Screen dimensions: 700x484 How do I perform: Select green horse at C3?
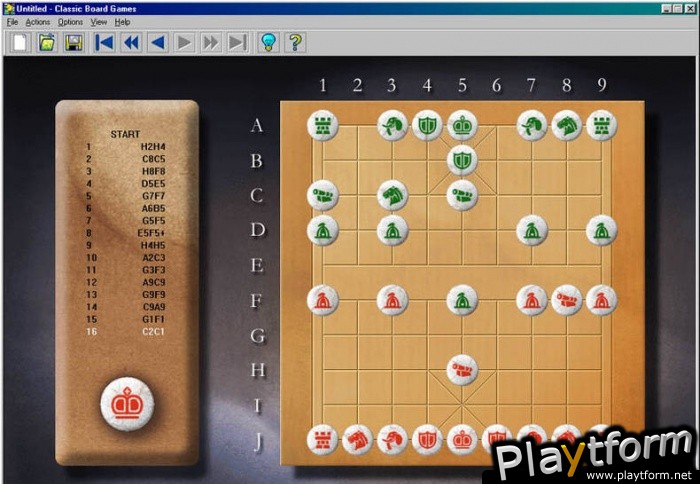pos(392,195)
